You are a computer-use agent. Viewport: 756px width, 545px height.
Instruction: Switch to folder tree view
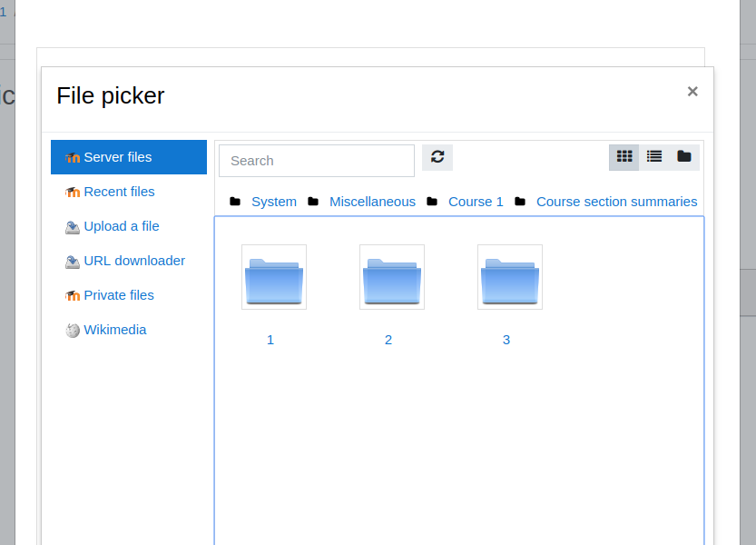[684, 157]
